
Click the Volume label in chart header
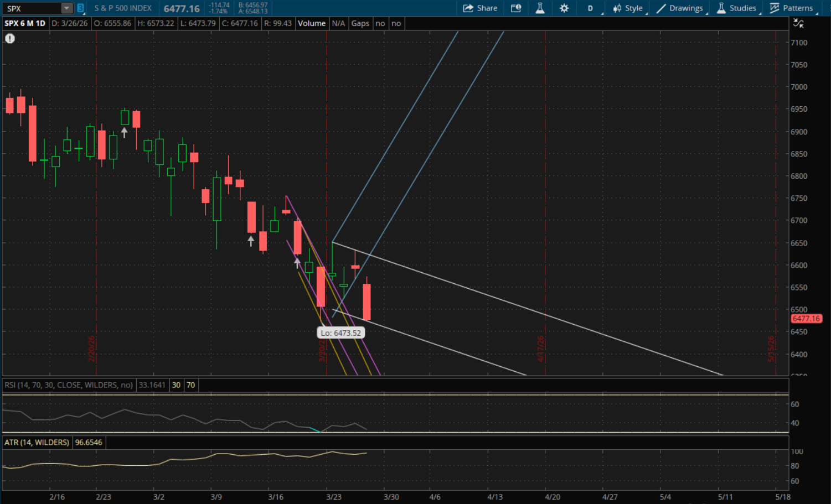[312, 23]
